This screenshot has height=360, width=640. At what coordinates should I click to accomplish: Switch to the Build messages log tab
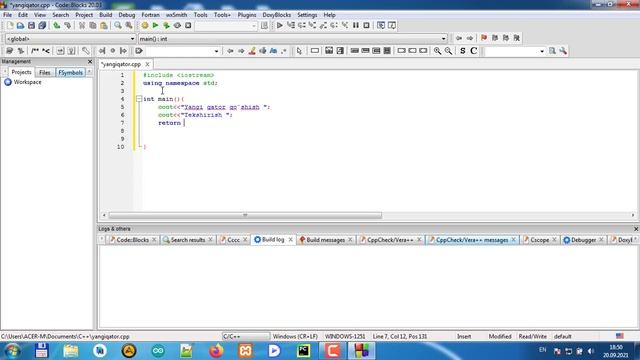tap(325, 240)
